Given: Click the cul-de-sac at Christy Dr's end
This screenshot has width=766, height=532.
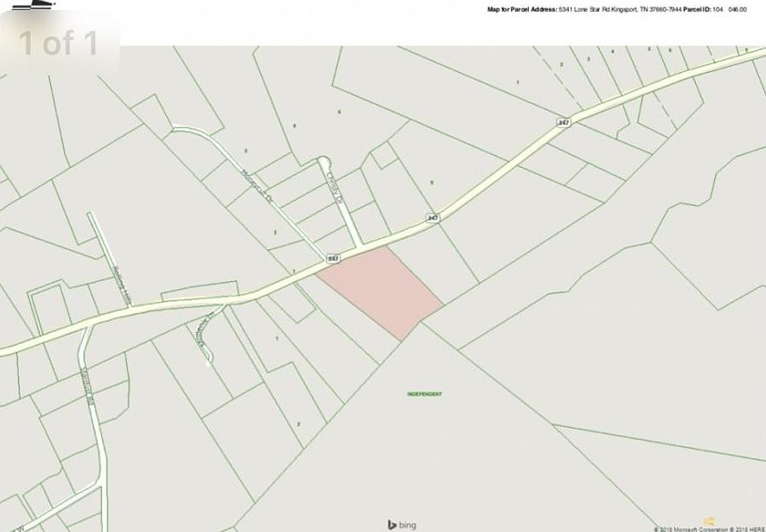Looking at the screenshot, I should (x=324, y=161).
